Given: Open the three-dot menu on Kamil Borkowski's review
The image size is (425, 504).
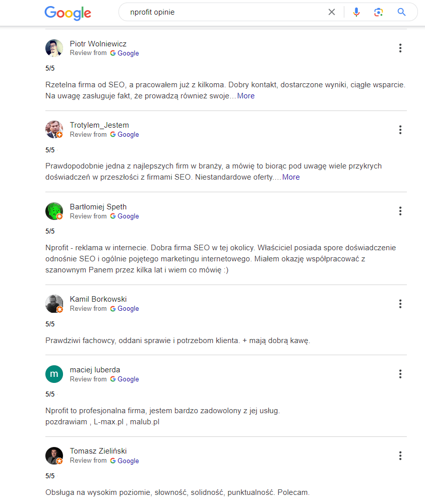Looking at the screenshot, I should tap(400, 304).
